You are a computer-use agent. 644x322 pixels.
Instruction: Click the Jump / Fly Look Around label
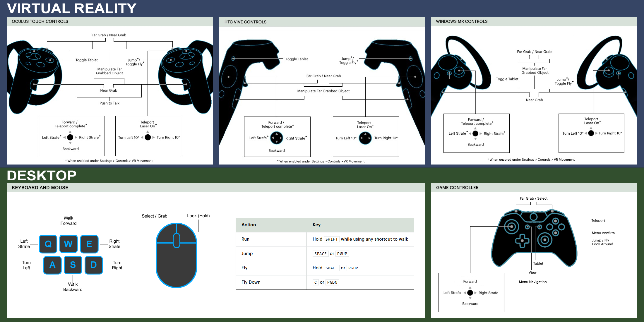point(602,242)
